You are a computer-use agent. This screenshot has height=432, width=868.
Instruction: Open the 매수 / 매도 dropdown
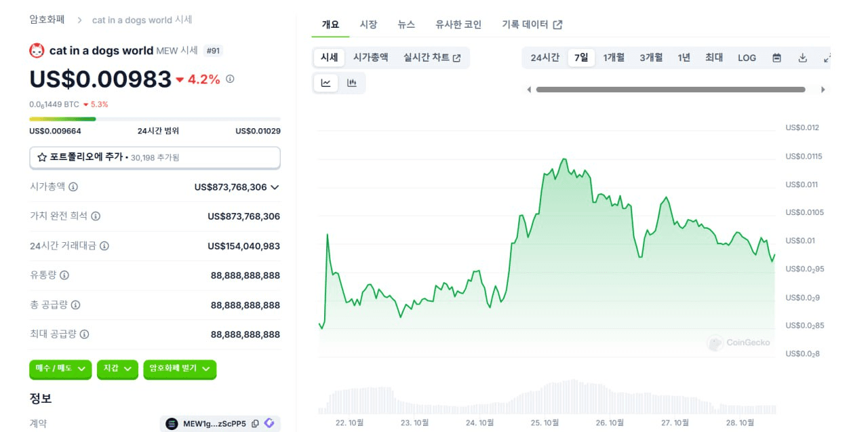pos(60,369)
